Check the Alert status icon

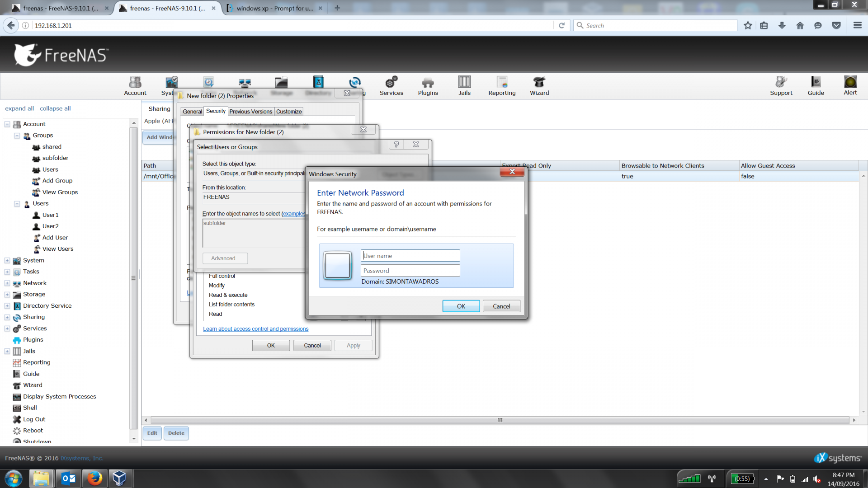pos(850,86)
